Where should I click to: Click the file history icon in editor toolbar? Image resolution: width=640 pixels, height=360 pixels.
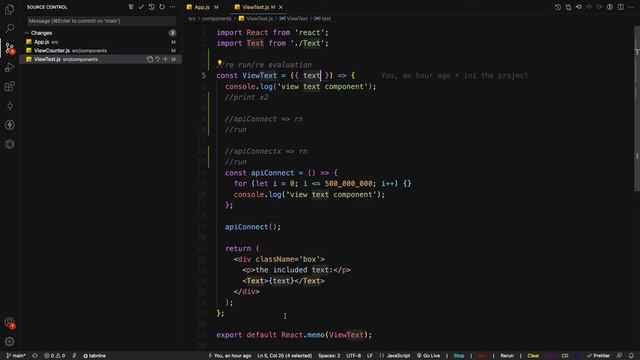(558, 7)
